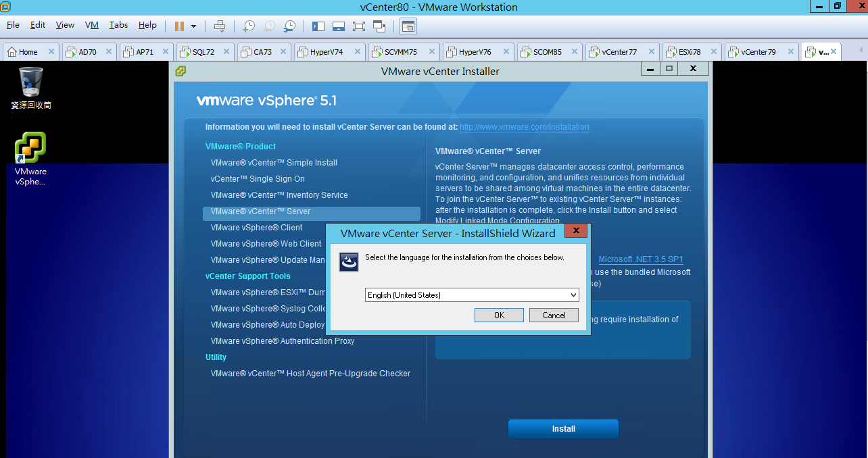Open the Tabs menu
This screenshot has height=458, width=868.
[x=118, y=25]
